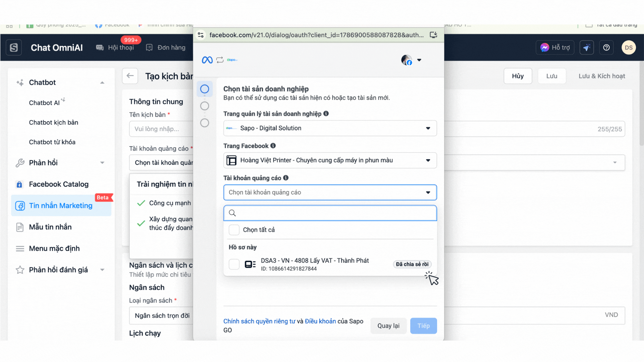644x362 pixels.
Task: Collapse the Chatbot sidebar section
Action: click(102, 82)
